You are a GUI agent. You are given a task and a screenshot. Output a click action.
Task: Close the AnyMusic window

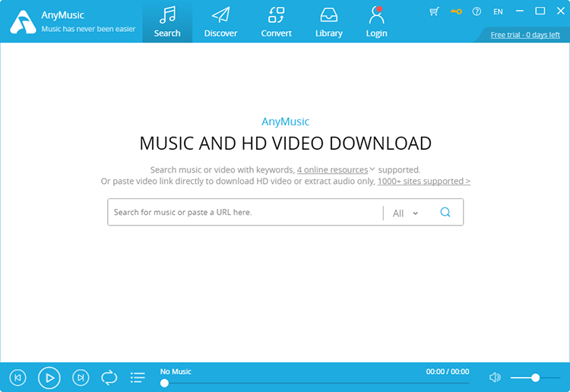pos(561,11)
